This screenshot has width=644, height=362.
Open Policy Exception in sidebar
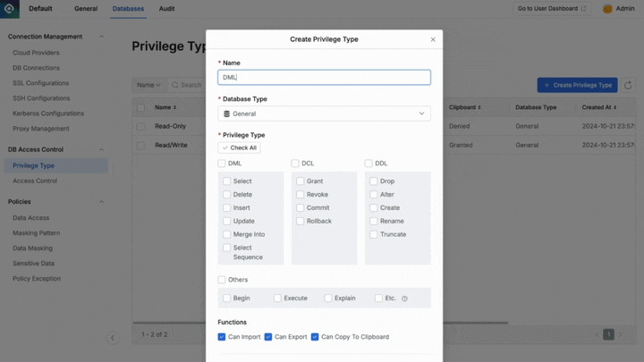coord(37,278)
